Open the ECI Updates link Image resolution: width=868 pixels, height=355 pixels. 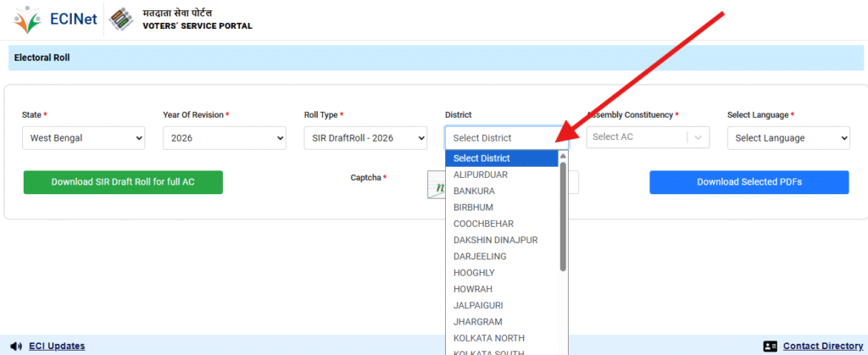[x=57, y=346]
